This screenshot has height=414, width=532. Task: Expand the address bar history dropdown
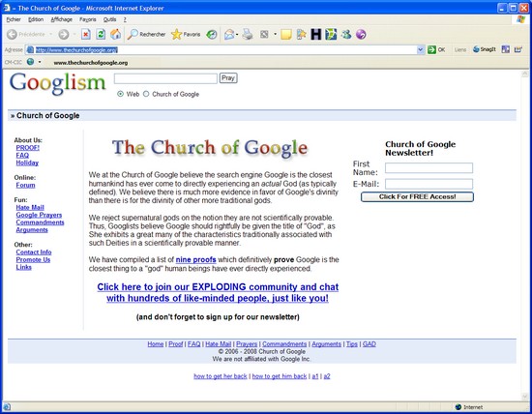[x=421, y=50]
